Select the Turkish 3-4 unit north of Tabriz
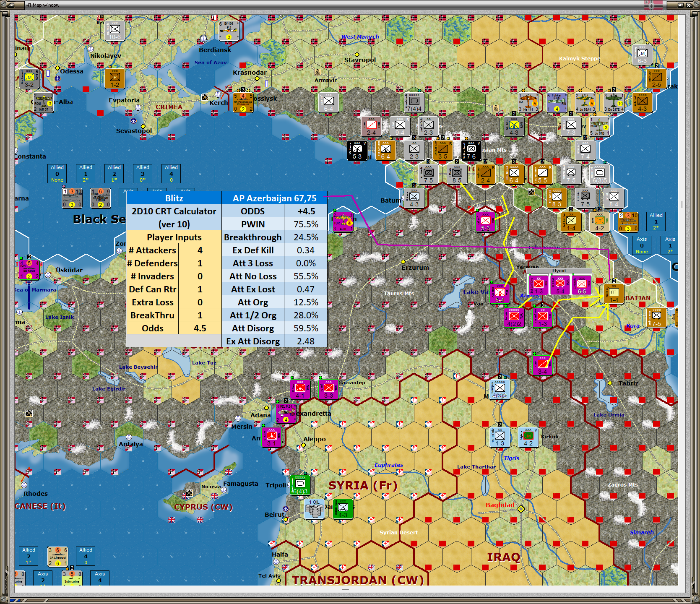The image size is (700, 604). 542,365
